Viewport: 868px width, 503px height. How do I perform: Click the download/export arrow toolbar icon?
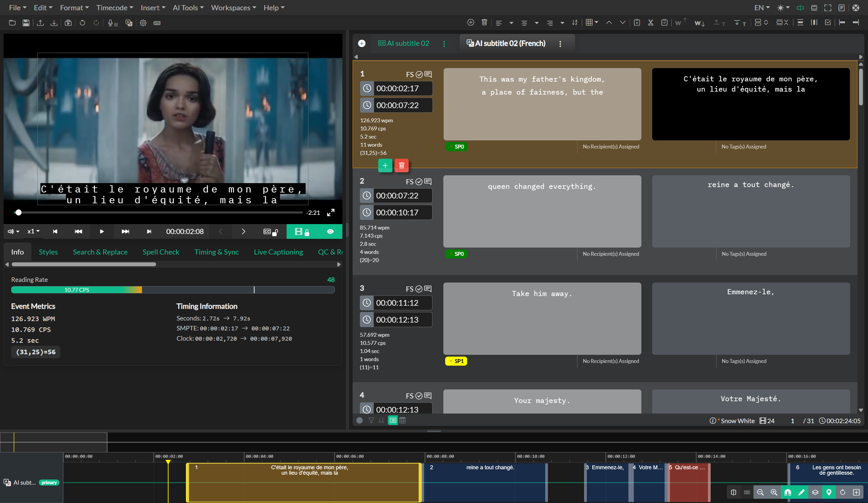54,23
